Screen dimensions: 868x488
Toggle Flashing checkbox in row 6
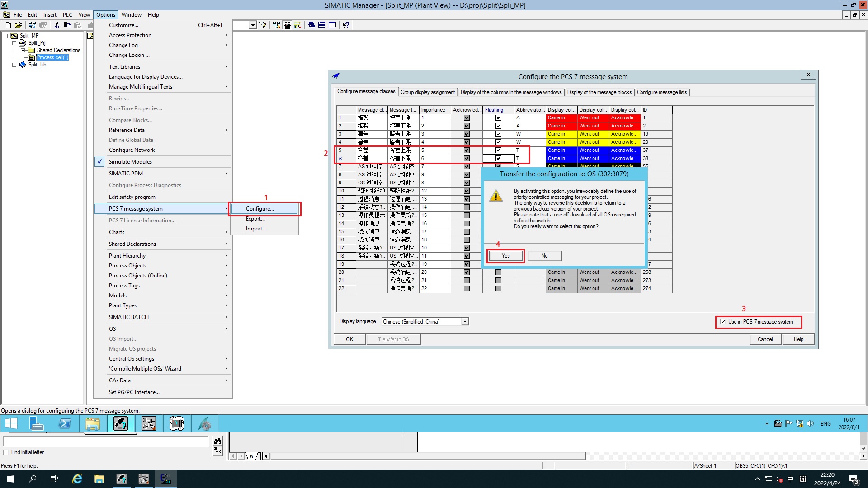pos(498,159)
